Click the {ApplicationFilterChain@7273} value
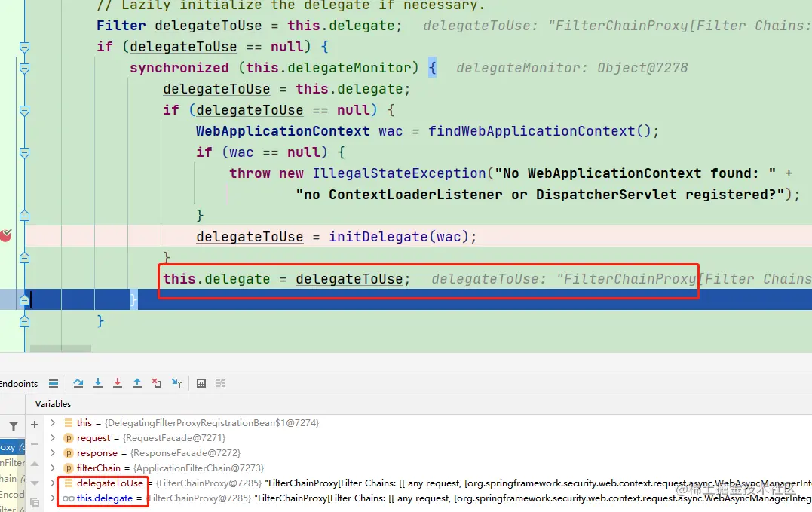 (x=199, y=468)
